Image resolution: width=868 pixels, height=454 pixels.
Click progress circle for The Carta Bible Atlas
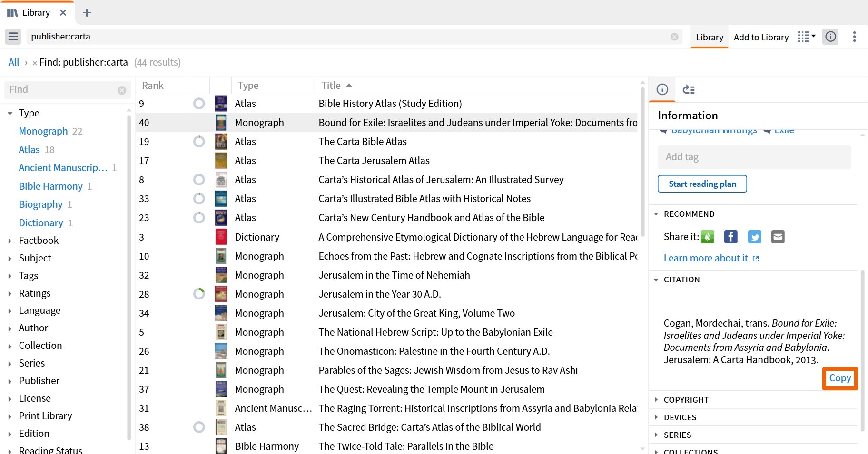point(199,141)
